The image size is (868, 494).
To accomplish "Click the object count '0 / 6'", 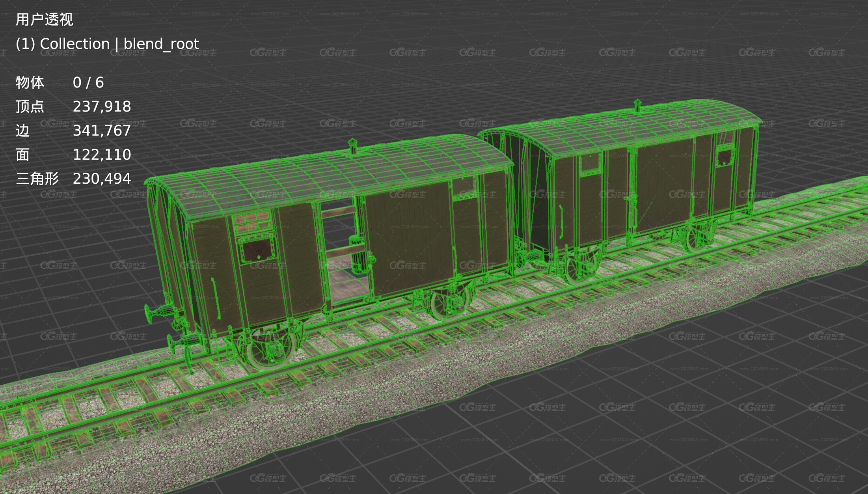I will (88, 82).
